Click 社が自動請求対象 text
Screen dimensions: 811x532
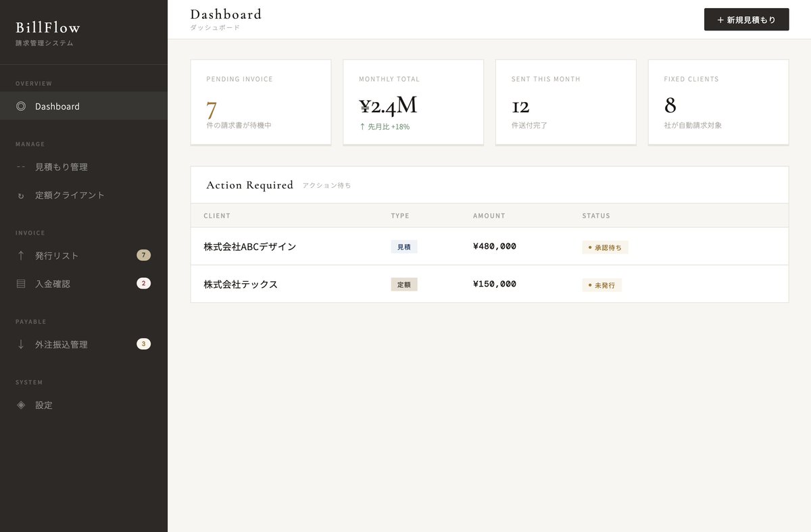[x=693, y=125]
